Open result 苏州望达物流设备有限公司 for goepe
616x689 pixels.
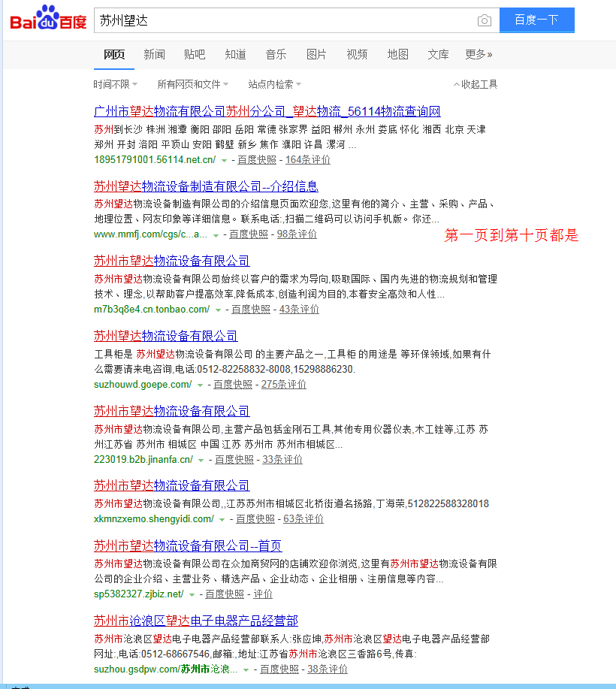tap(165, 337)
